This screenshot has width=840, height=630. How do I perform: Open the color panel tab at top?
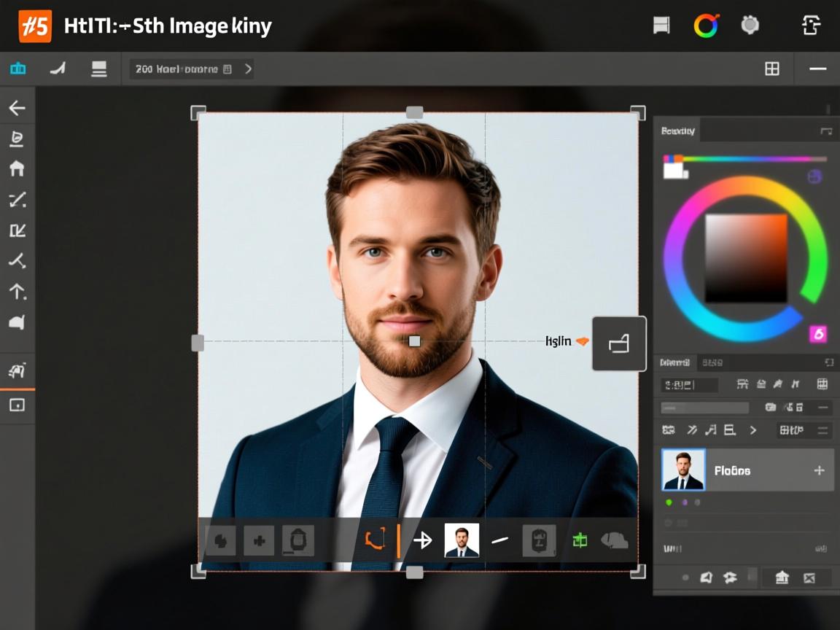(x=678, y=131)
